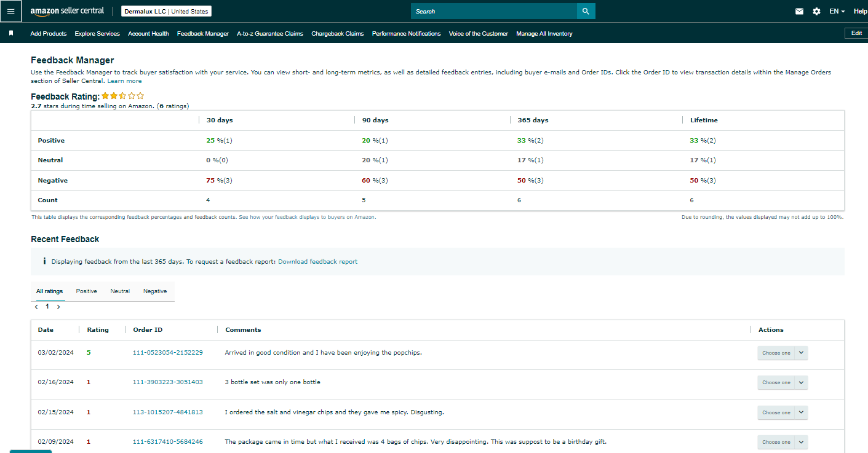
Task: Switch to the Neutral tab
Action: click(120, 291)
